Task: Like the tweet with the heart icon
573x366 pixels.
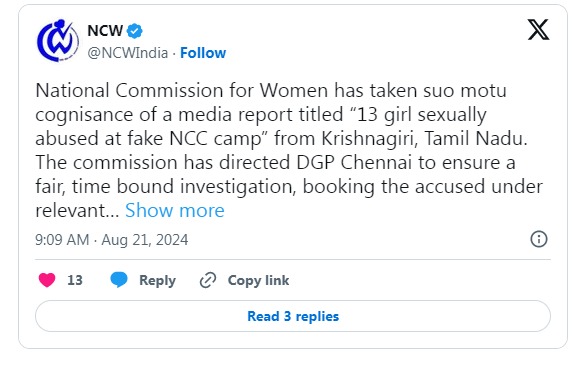Action: click(x=47, y=280)
